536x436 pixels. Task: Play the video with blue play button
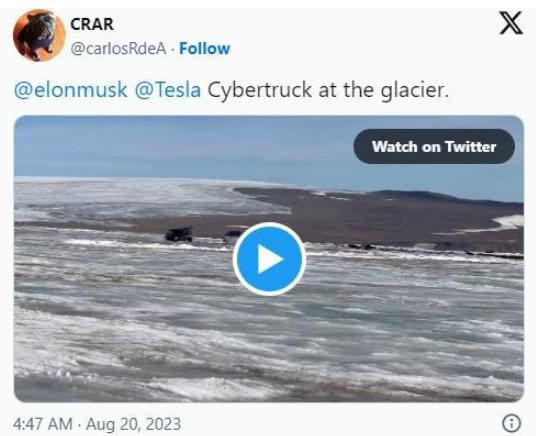[269, 259]
